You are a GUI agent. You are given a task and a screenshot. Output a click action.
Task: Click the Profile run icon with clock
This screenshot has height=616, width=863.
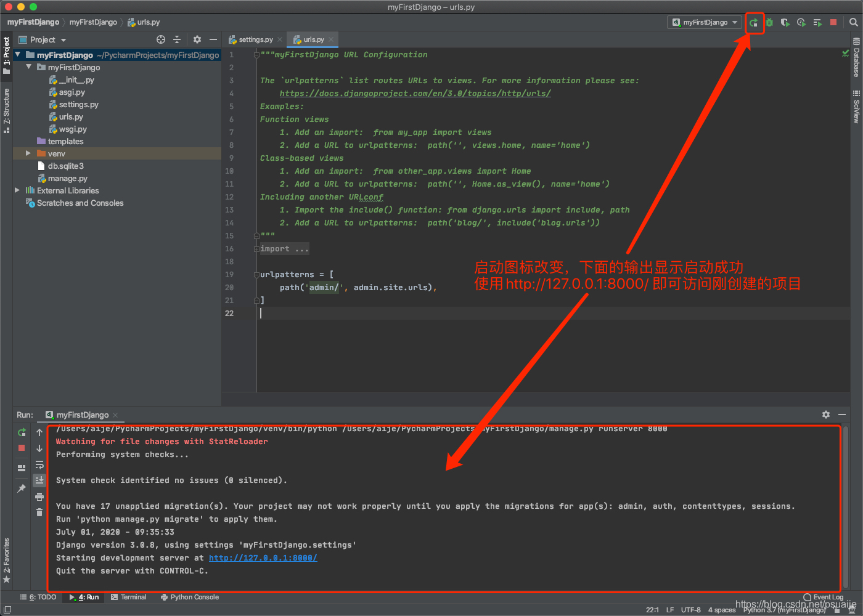point(801,22)
